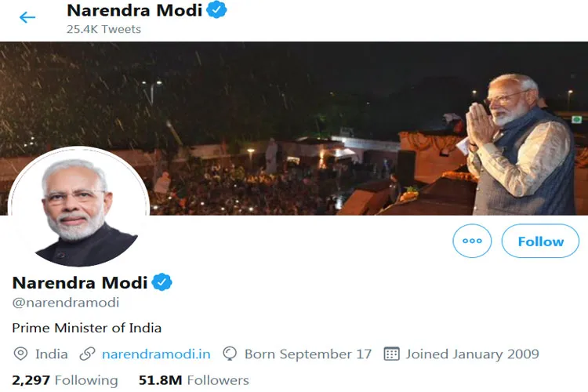Open the narendramodi.in website link
Image resolution: width=588 pixels, height=392 pixels.
coord(156,354)
